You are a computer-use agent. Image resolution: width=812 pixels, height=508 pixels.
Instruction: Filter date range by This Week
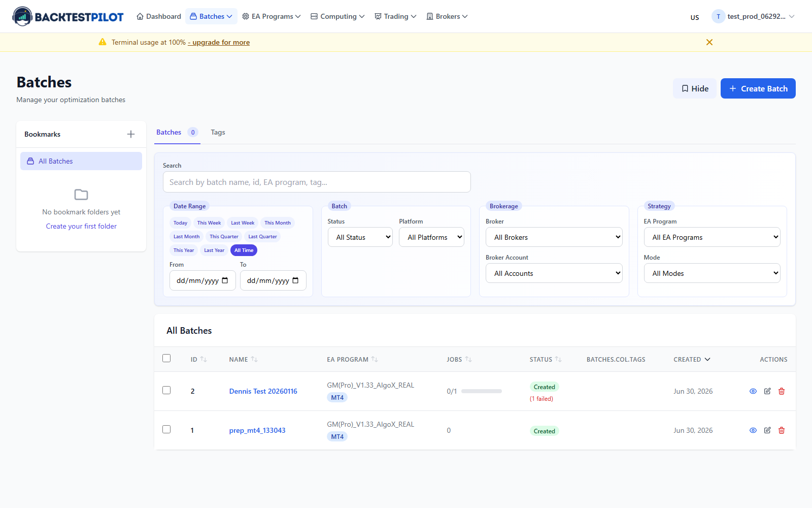209,223
